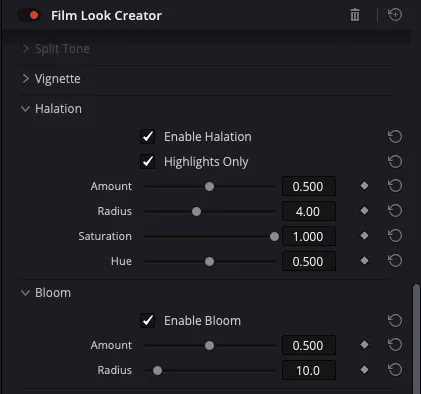Reset the Bloom Amount value
This screenshot has width=421, height=394.
tap(395, 345)
